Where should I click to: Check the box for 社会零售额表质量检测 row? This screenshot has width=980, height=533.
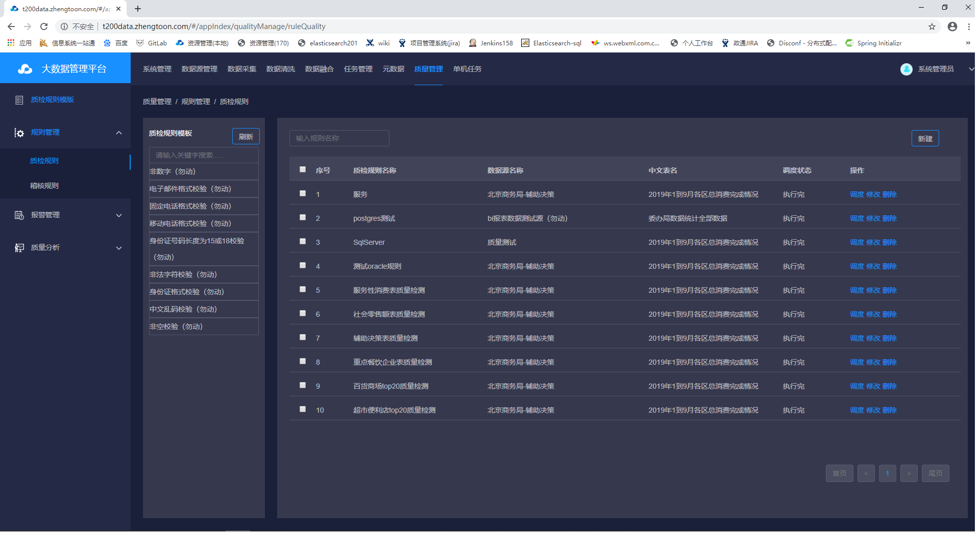[x=303, y=314]
